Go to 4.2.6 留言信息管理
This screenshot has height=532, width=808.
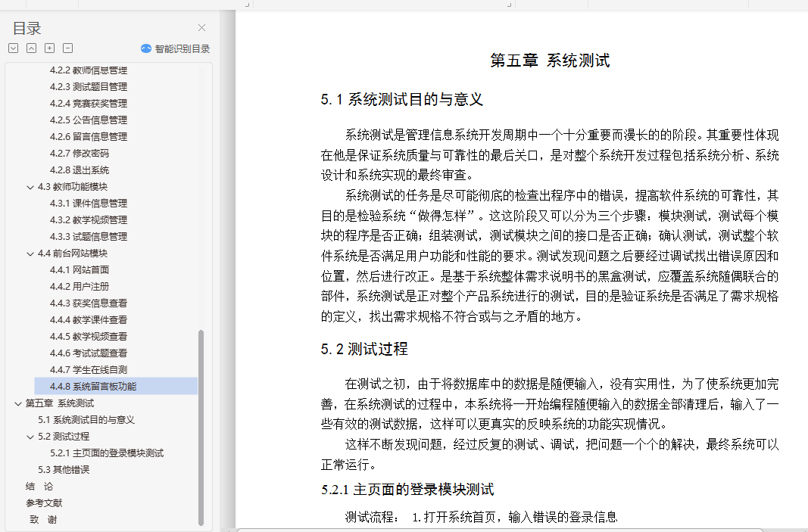click(x=89, y=136)
